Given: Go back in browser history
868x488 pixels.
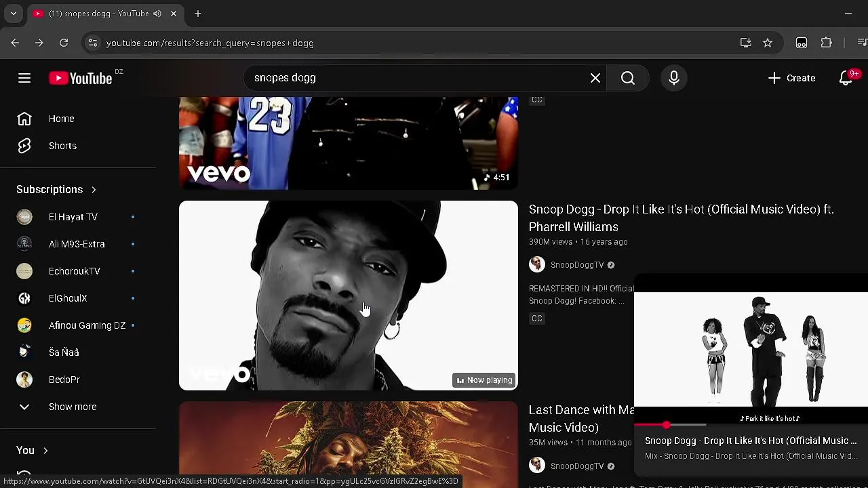Looking at the screenshot, I should (15, 43).
